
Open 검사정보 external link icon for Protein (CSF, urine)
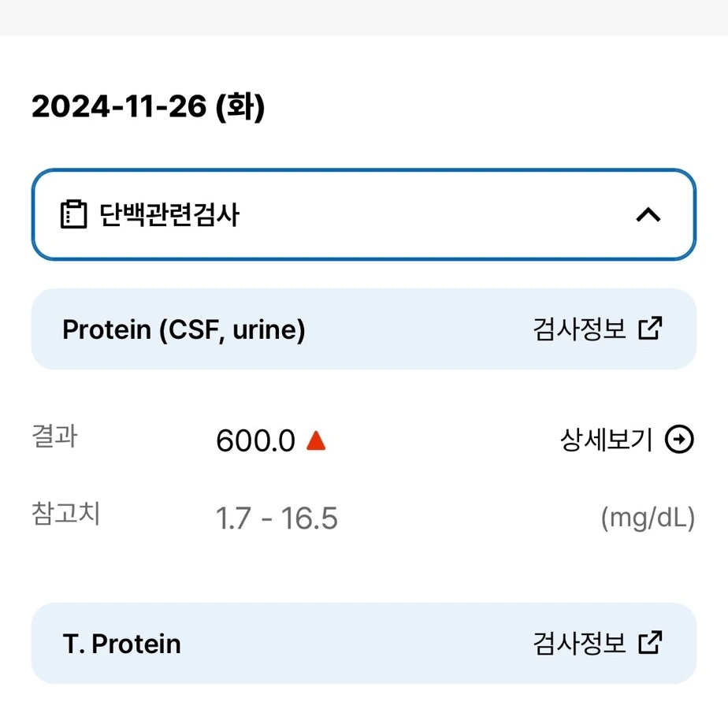[x=650, y=329]
